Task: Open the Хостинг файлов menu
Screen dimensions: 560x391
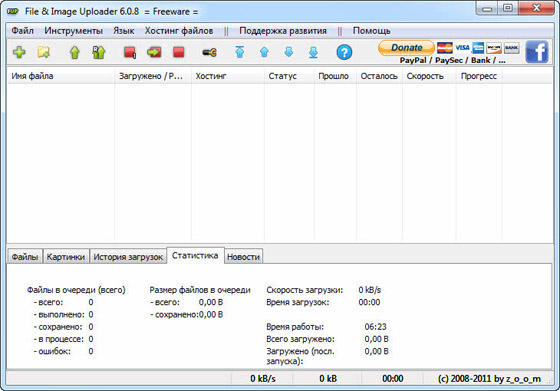Action: 179,31
